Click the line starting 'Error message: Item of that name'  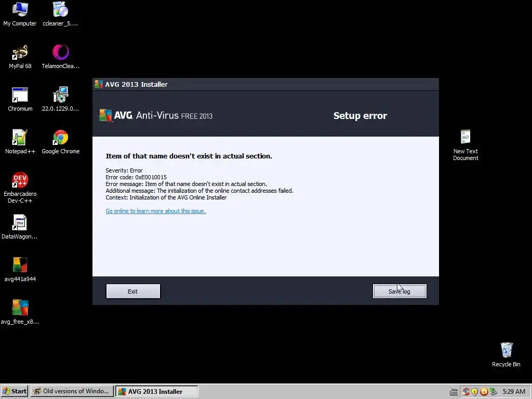tap(187, 184)
